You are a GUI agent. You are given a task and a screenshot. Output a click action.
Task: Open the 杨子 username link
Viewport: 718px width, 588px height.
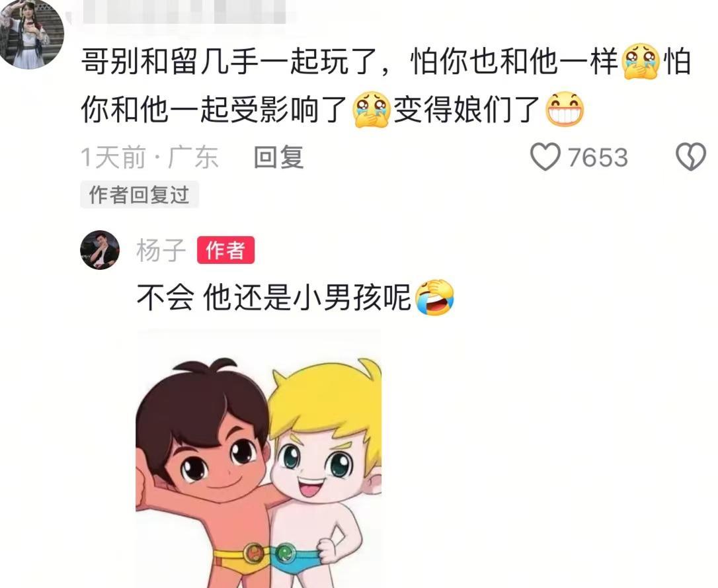point(161,250)
